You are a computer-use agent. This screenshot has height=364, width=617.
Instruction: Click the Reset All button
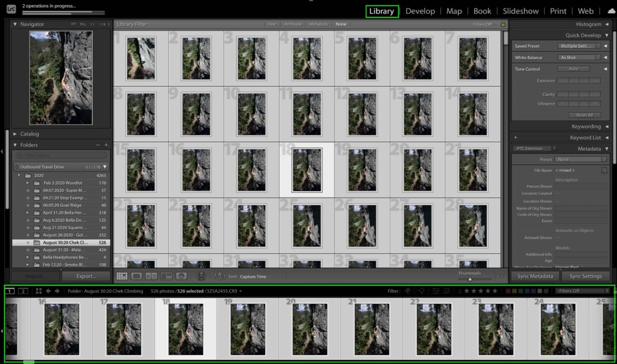coord(584,115)
